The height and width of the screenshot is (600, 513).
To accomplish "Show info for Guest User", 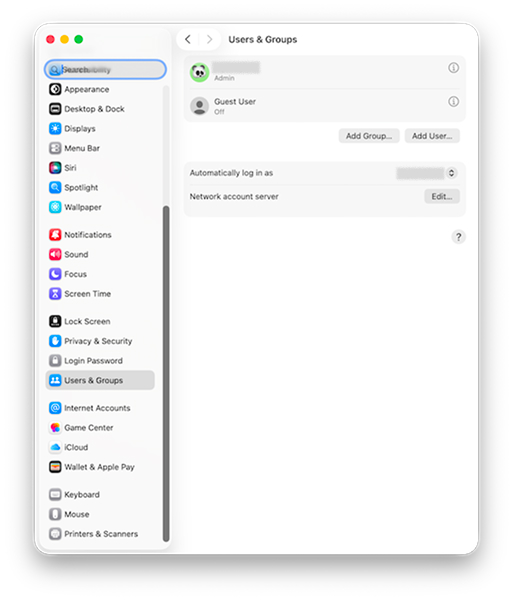I will point(453,101).
